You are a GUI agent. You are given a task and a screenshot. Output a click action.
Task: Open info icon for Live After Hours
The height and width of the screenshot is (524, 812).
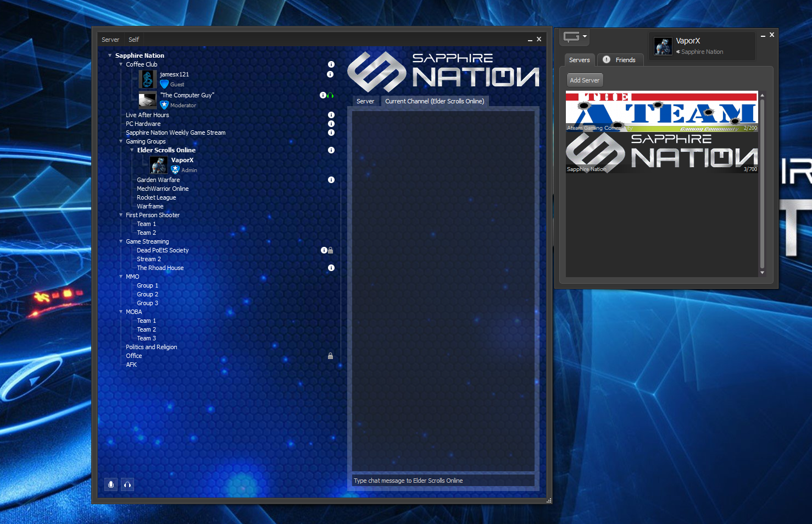click(331, 115)
